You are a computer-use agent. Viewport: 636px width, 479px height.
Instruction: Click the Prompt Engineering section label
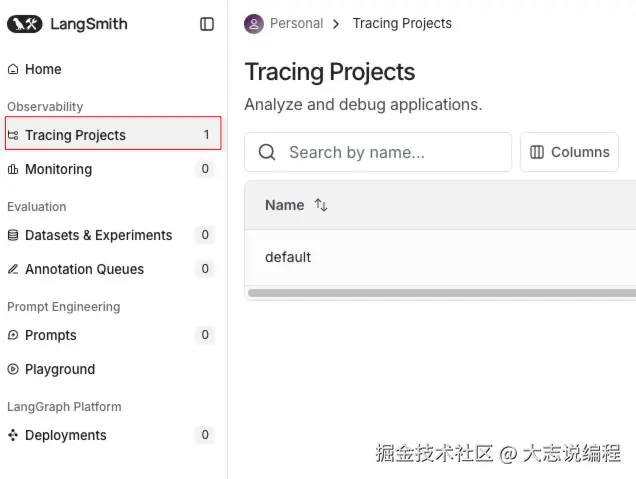tap(64, 307)
